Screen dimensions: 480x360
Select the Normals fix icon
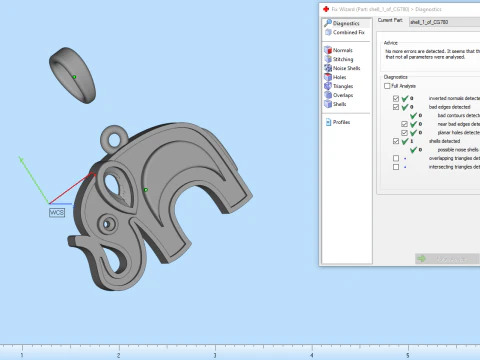tap(328, 50)
